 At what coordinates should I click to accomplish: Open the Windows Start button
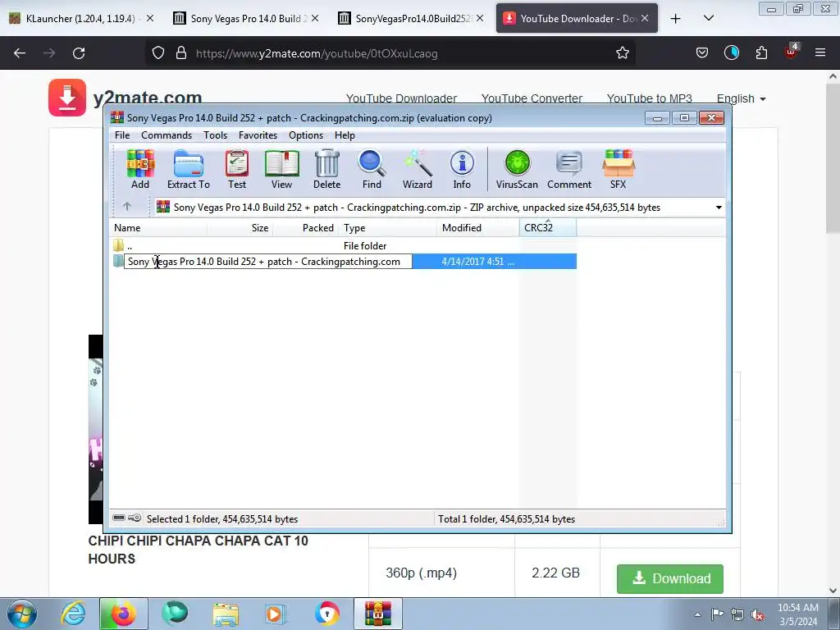click(22, 614)
